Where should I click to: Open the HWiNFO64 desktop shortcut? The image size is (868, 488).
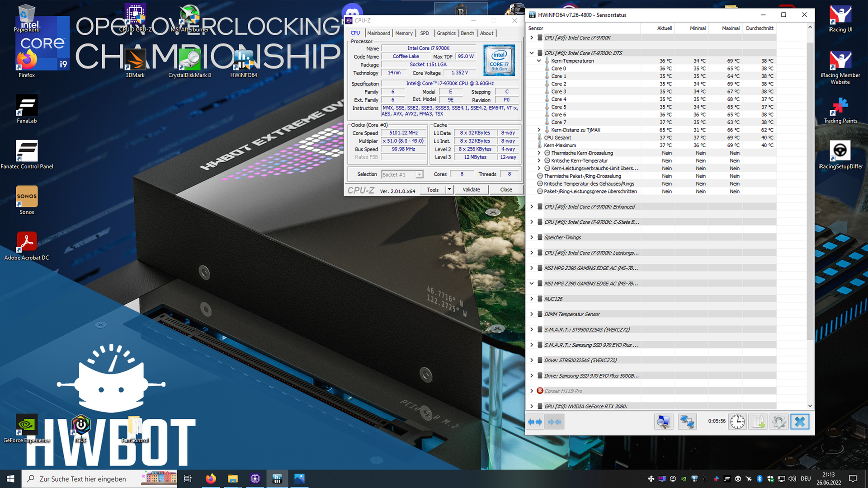(x=244, y=63)
